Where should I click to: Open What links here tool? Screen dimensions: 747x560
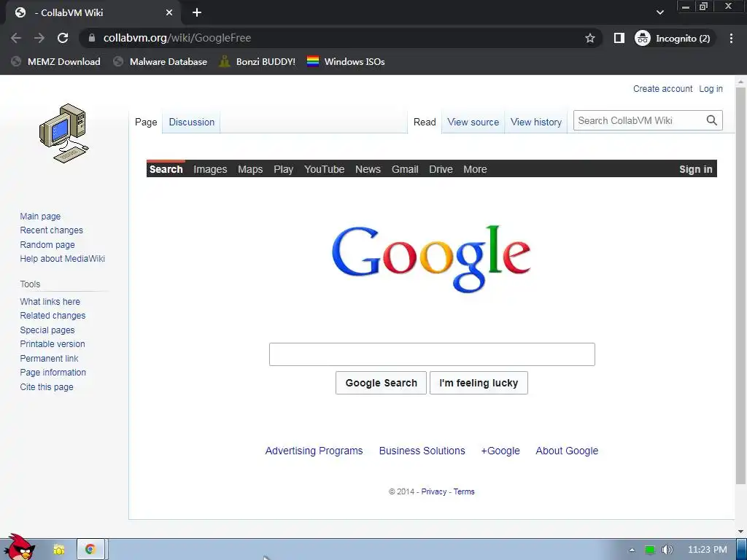pos(50,301)
